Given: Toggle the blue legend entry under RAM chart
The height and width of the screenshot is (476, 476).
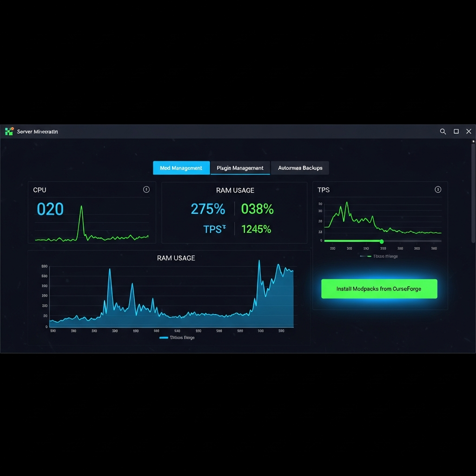Looking at the screenshot, I should pyautogui.click(x=177, y=337).
